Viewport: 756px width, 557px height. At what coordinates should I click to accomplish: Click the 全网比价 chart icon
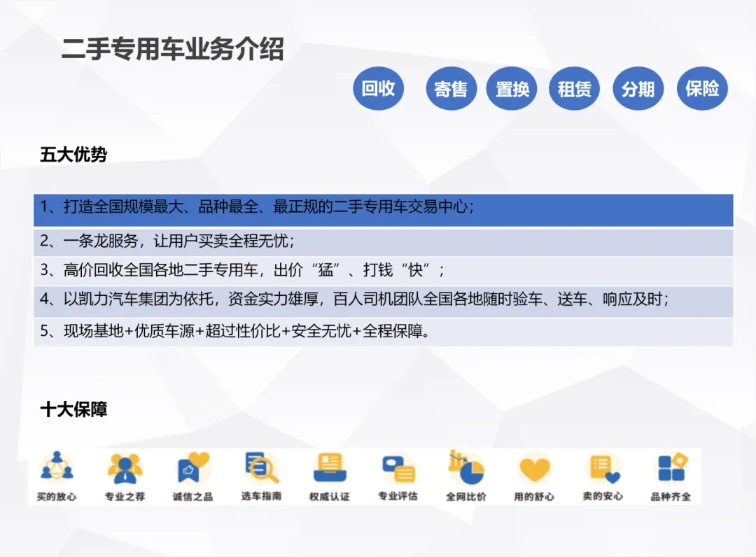(466, 467)
